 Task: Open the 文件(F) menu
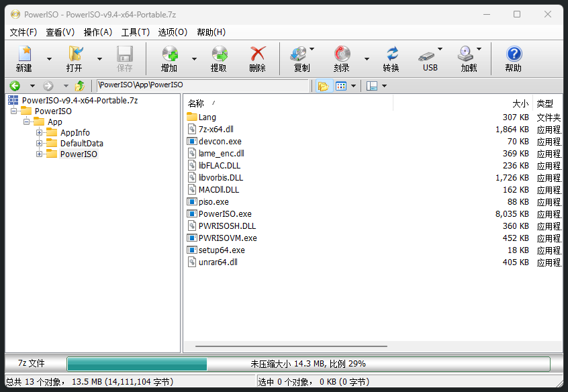click(23, 32)
